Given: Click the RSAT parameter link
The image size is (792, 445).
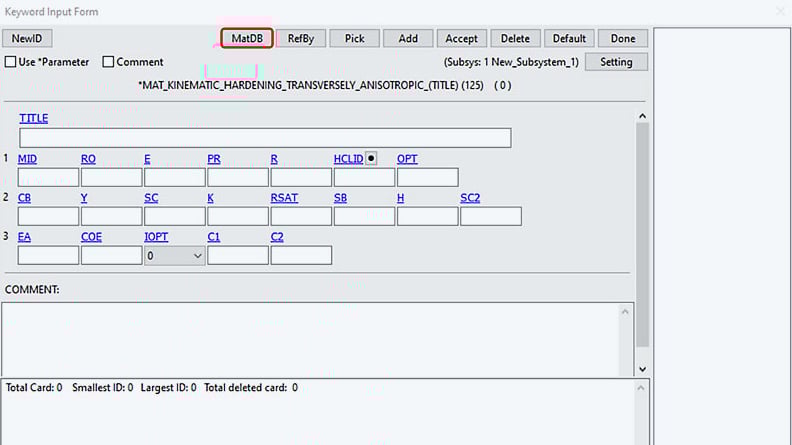Looking at the screenshot, I should (284, 198).
